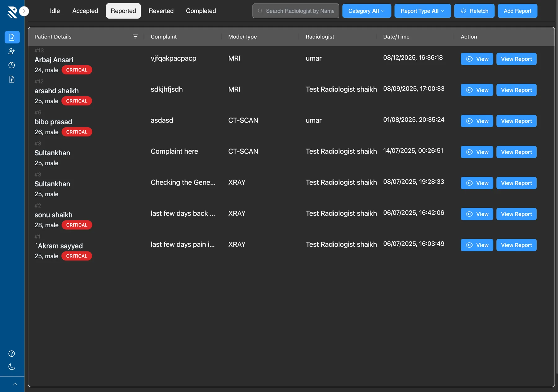View sonu shaikh's case with eye button
This screenshot has height=392, width=558.
point(477,214)
